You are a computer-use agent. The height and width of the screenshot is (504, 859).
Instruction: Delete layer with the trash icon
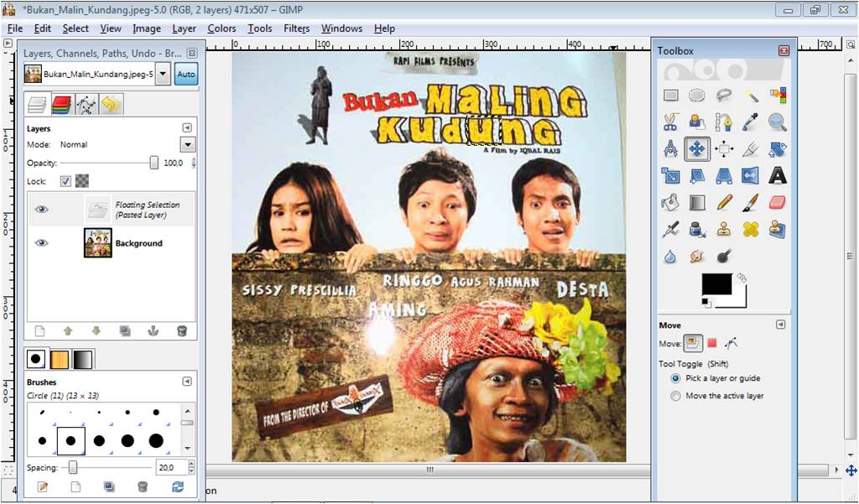click(182, 331)
